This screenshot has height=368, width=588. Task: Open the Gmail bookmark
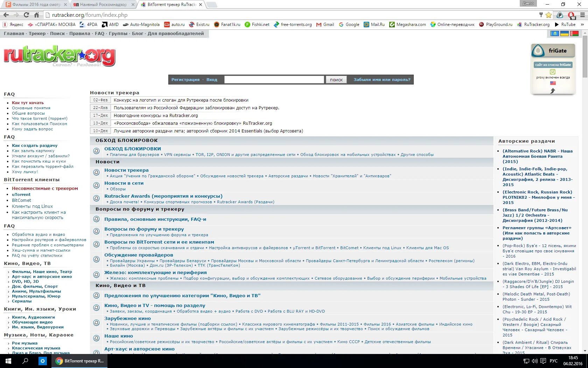325,25
